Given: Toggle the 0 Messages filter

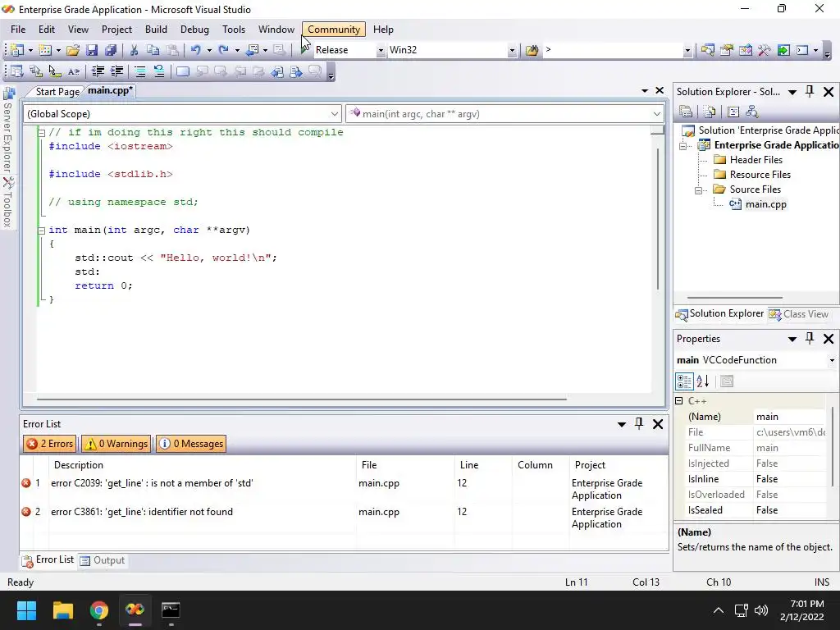Looking at the screenshot, I should click(x=191, y=444).
